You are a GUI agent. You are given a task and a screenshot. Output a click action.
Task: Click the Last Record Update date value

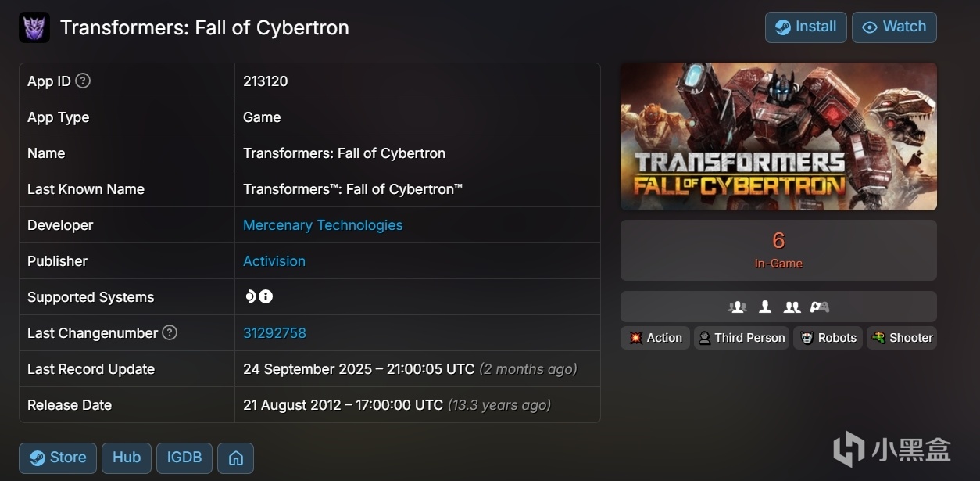[359, 369]
